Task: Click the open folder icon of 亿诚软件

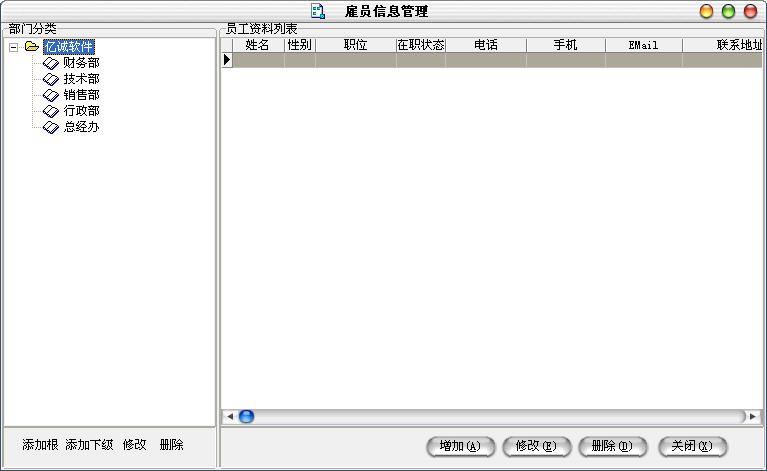Action: click(32, 46)
